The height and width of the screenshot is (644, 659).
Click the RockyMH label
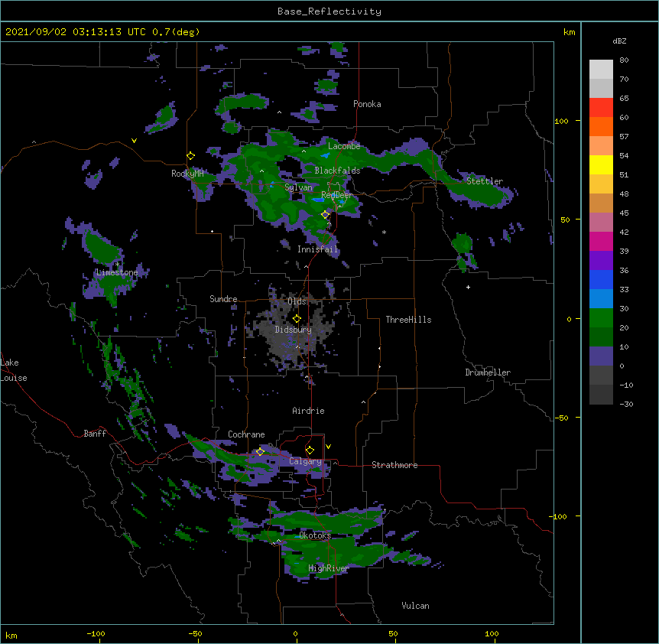[187, 174]
